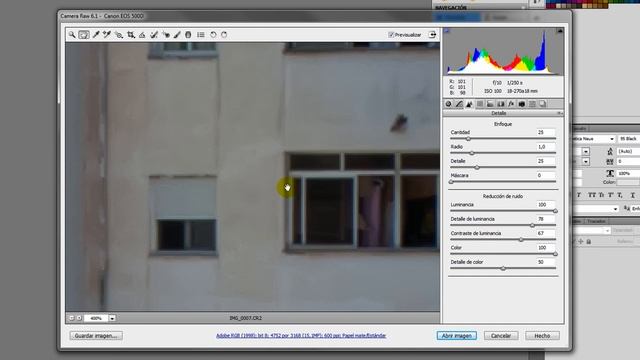Switch to the HSL/Grayscale panel tab
The height and width of the screenshot is (360, 640).
[480, 104]
